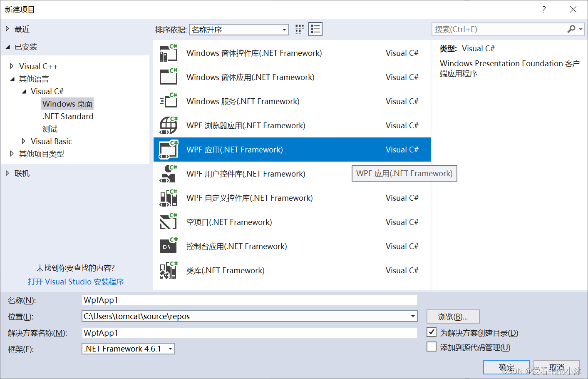Click the project name input field
The height and width of the screenshot is (379, 588).
click(x=249, y=300)
